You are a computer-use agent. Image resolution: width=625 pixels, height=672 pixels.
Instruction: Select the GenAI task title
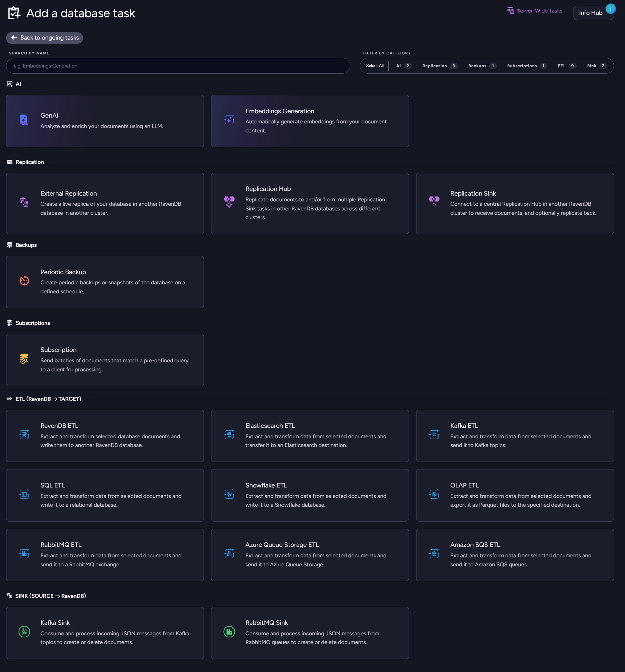point(49,115)
